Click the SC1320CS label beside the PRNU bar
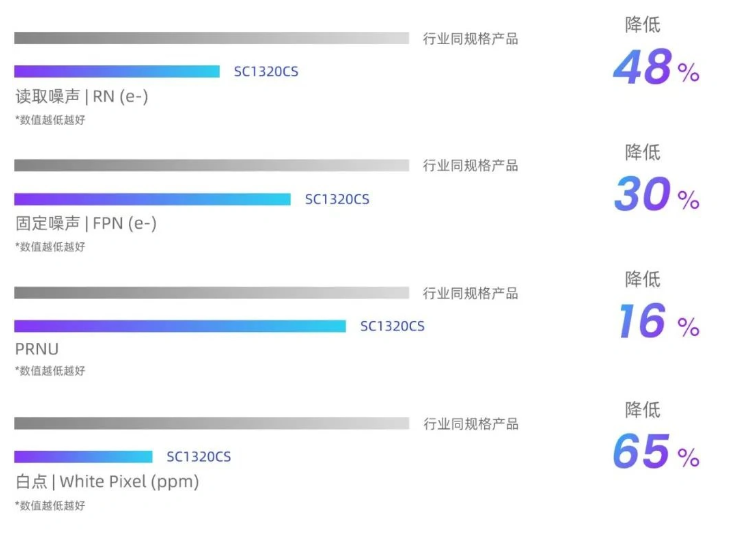Screen dimensions: 737x542 point(392,326)
